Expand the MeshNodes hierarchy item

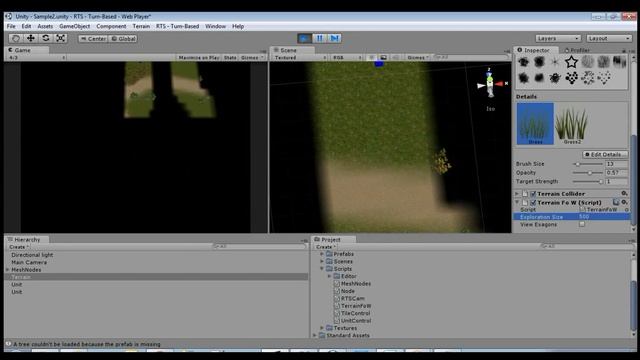[7, 270]
